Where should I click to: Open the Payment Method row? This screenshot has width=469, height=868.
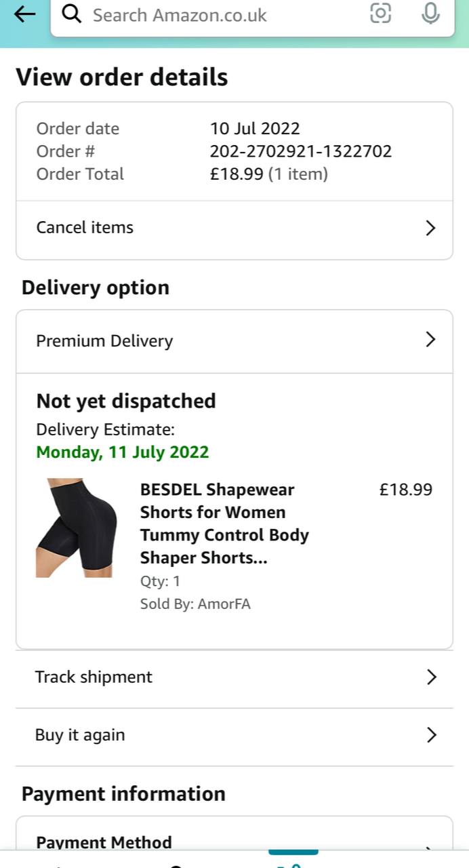(104, 842)
